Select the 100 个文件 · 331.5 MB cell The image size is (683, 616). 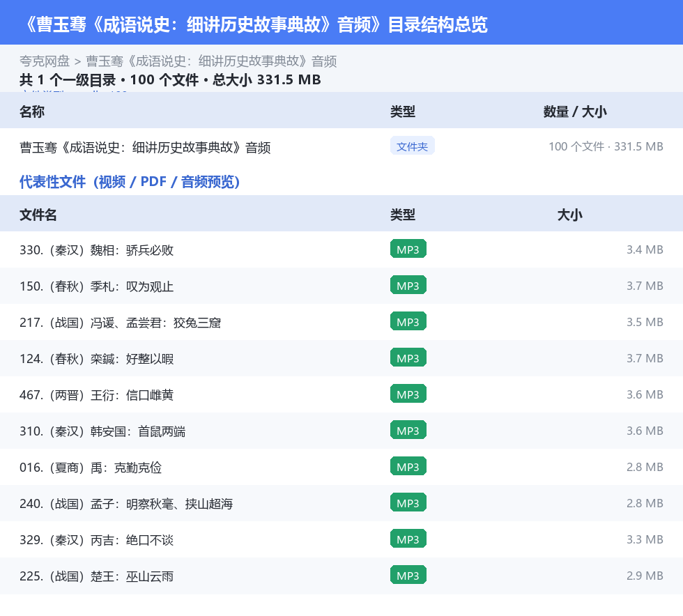(x=606, y=146)
